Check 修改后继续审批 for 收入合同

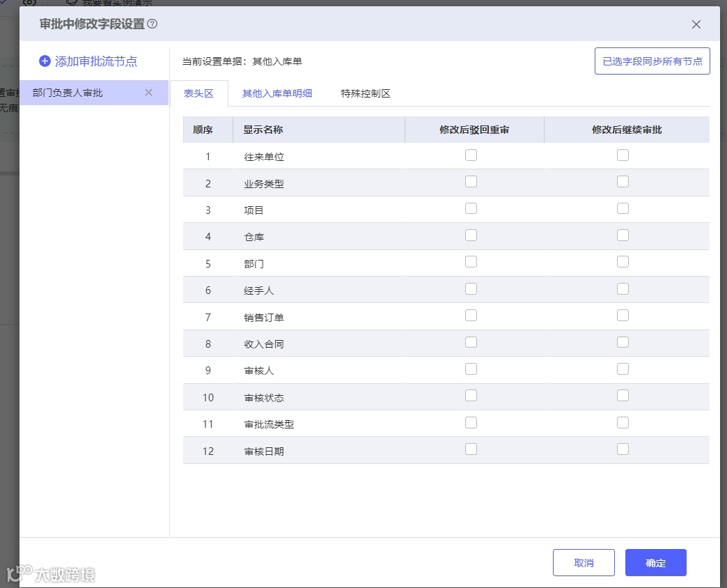(623, 342)
